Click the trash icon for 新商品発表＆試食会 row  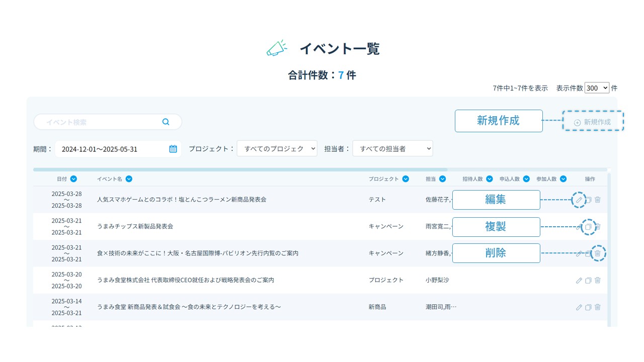click(597, 307)
